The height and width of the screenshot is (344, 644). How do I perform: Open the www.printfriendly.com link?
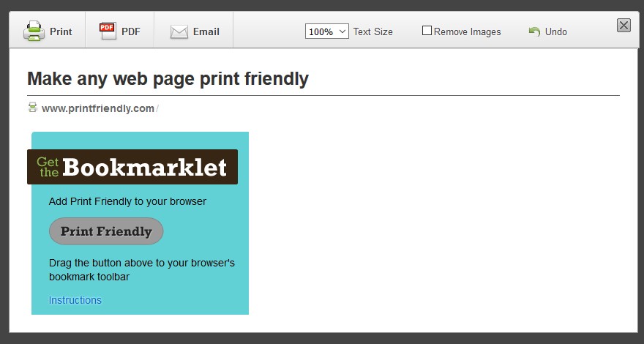(x=98, y=108)
